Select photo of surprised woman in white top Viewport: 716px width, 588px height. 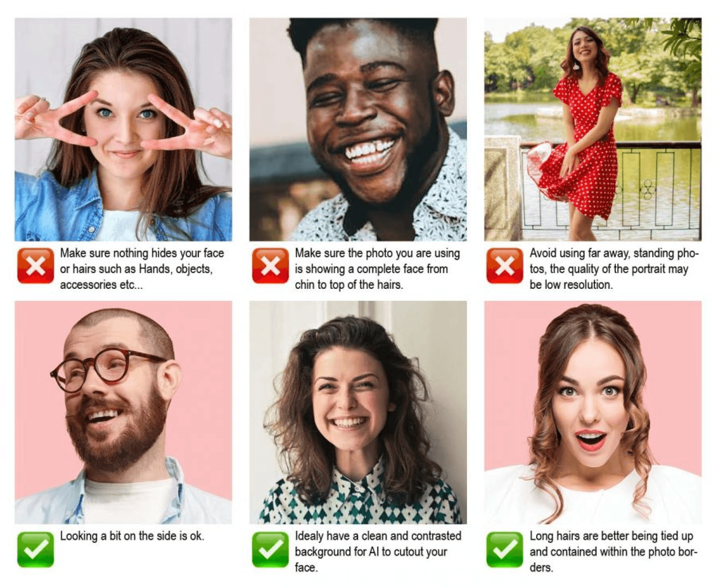(x=593, y=413)
